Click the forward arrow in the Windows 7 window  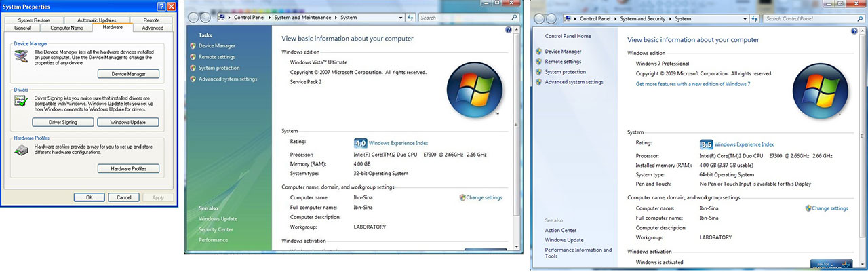click(x=551, y=19)
